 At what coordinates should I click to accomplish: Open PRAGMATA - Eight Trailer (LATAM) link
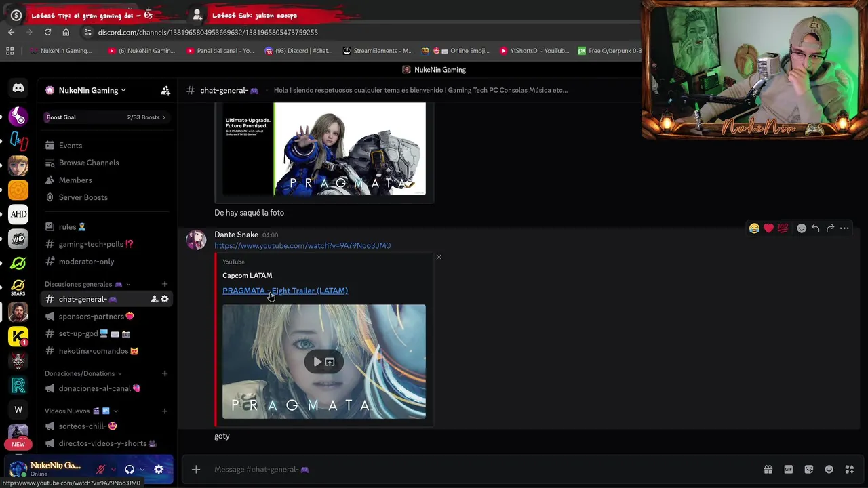click(285, 291)
